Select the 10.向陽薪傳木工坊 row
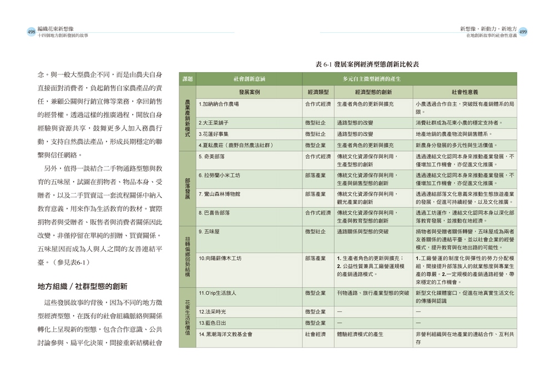Screen dimensions: 555x392 coord(356,270)
